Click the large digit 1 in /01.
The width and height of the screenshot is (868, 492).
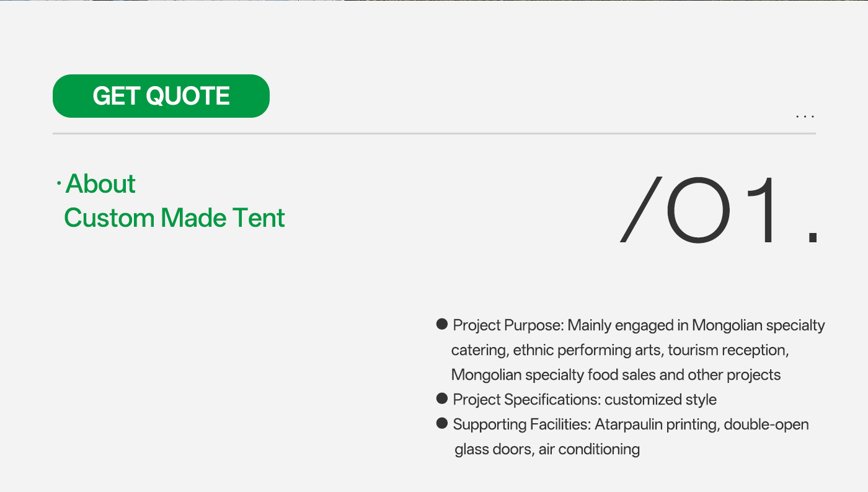point(763,209)
